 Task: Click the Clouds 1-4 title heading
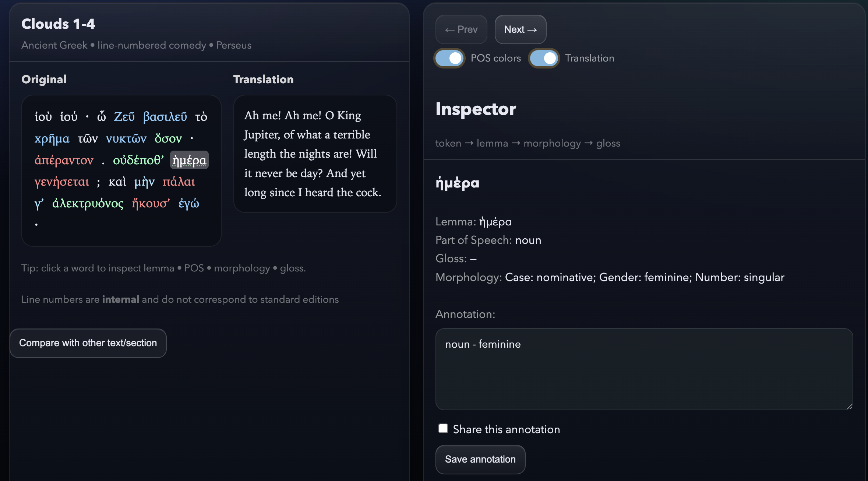click(x=58, y=23)
